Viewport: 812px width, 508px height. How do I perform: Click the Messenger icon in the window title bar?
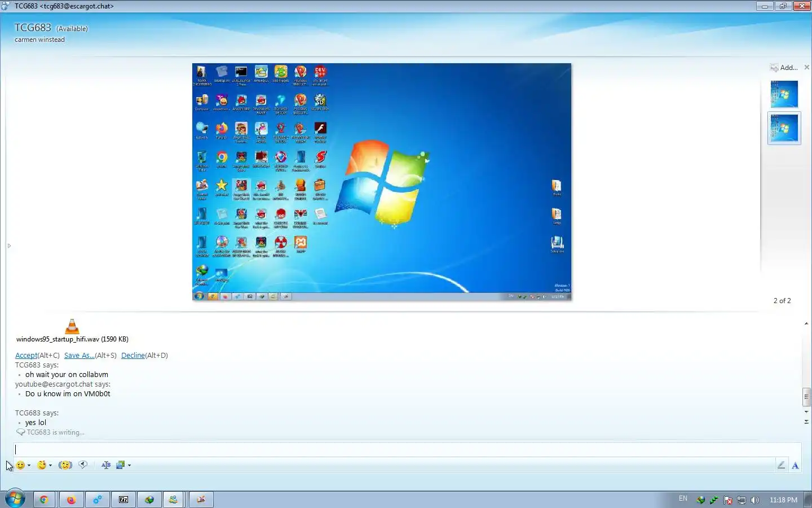[x=6, y=6]
